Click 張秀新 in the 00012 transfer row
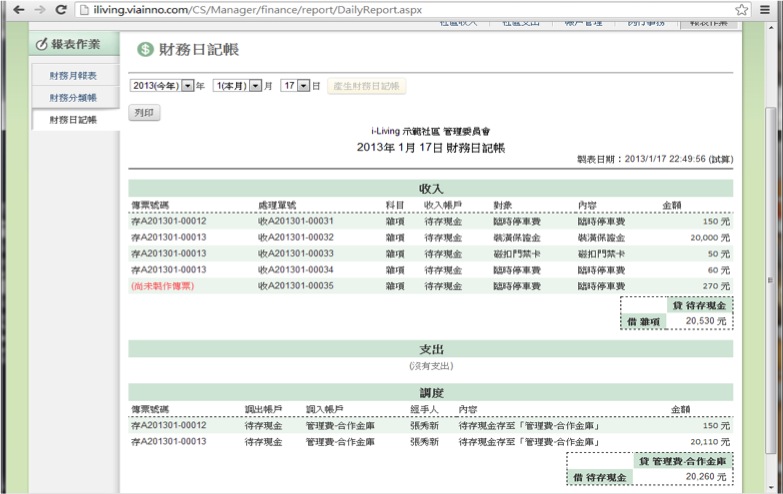783x494 pixels. pyautogui.click(x=424, y=426)
